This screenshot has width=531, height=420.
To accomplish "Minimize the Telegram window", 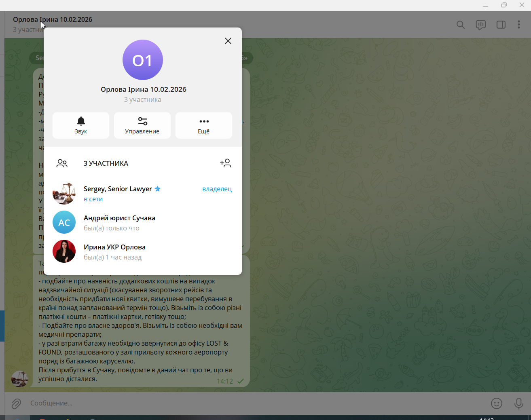I will click(486, 5).
